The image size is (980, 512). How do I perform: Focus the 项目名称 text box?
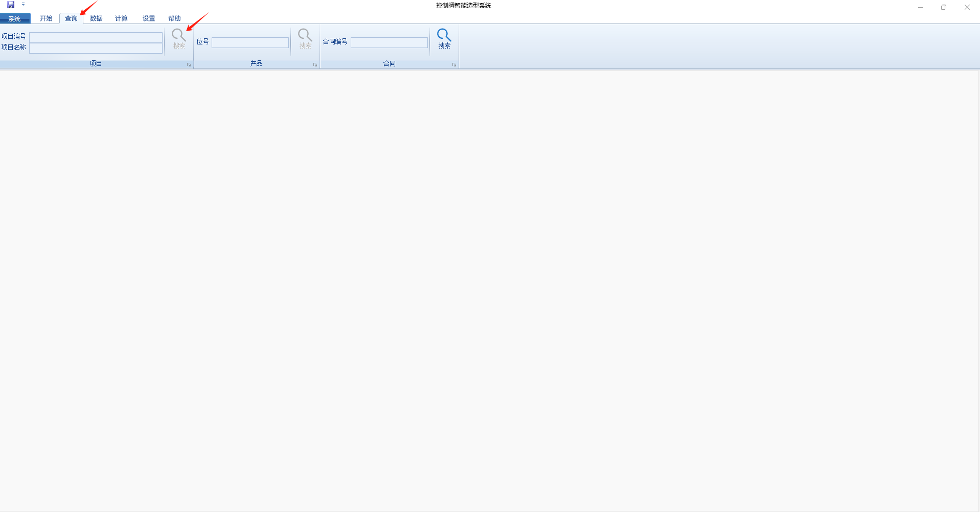tap(96, 48)
